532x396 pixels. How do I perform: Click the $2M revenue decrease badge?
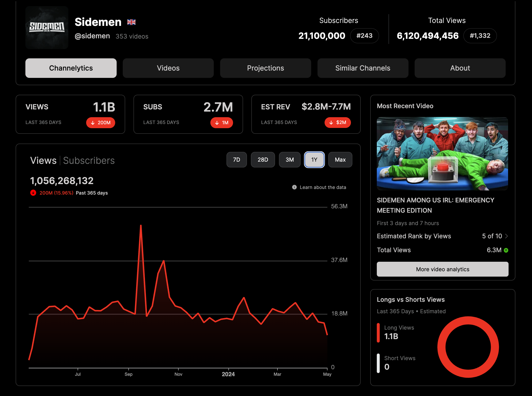pyautogui.click(x=338, y=123)
